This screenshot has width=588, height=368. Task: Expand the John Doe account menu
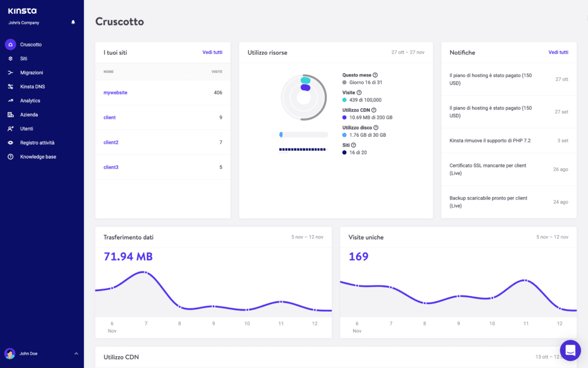(76, 354)
